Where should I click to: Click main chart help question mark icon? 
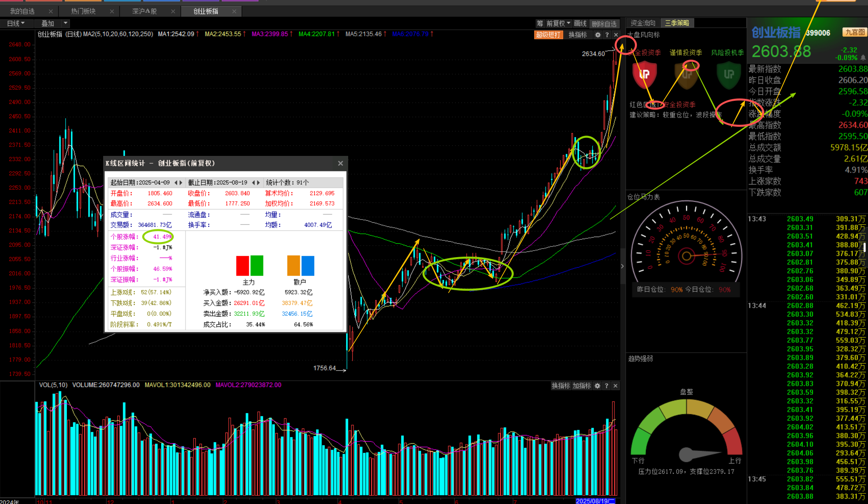click(607, 35)
